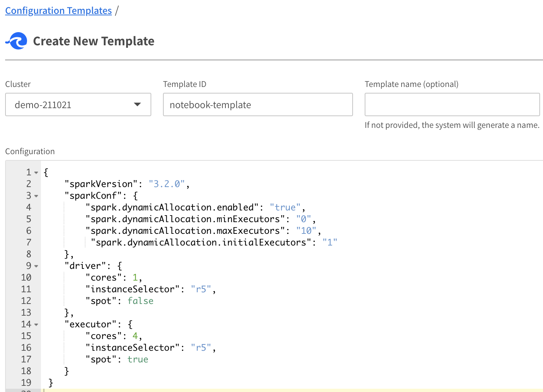Click the Create New Template heading

click(94, 41)
